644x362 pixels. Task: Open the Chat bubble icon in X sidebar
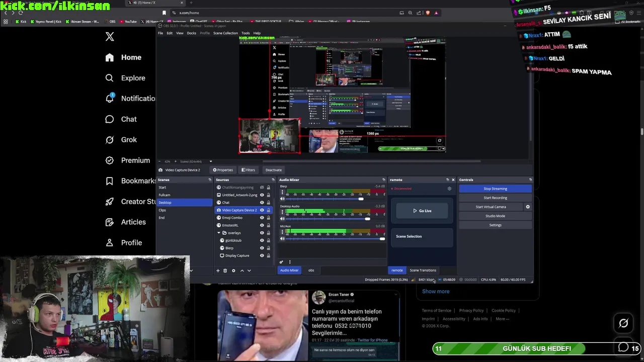(x=109, y=119)
